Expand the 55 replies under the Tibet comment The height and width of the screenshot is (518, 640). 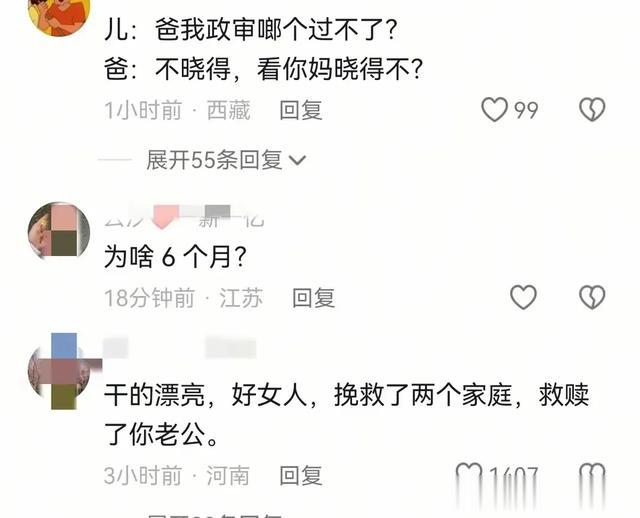pos(225,160)
